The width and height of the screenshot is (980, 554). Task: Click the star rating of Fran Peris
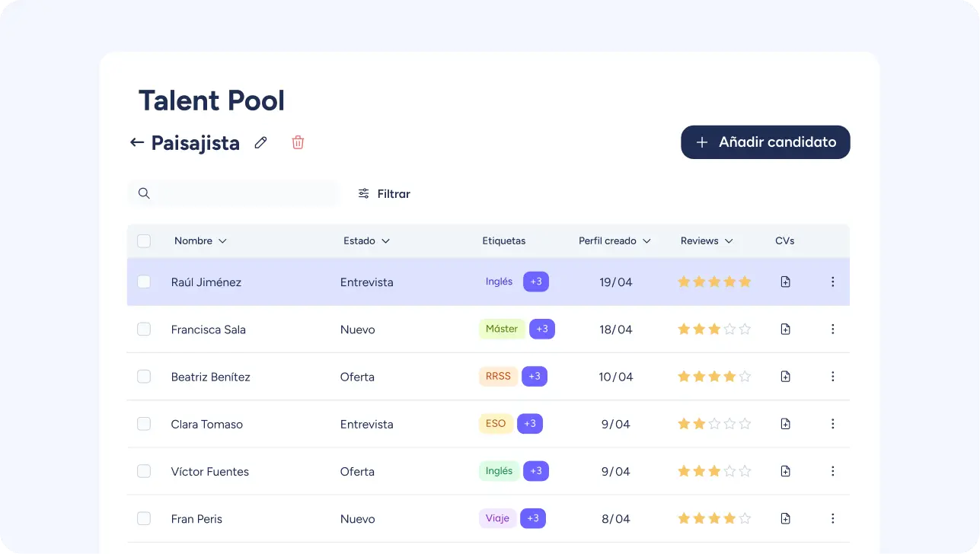(x=714, y=518)
